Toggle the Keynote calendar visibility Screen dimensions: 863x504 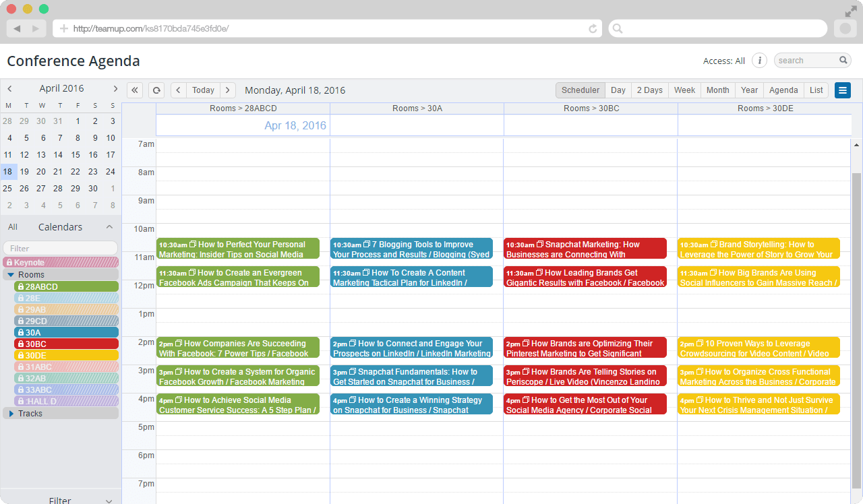click(x=61, y=262)
